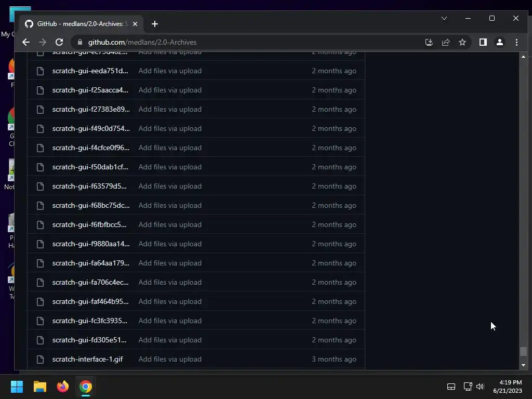The height and width of the screenshot is (399, 532).
Task: Open file scratch-gui-fc3fc3935
Action: tap(89, 321)
